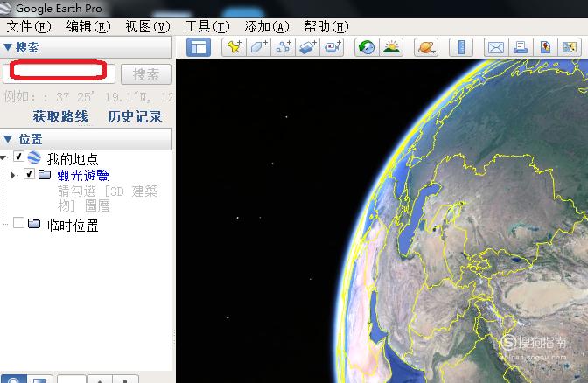The image size is (588, 383).
Task: Select the 临时位置 tree item label
Action: click(x=73, y=226)
